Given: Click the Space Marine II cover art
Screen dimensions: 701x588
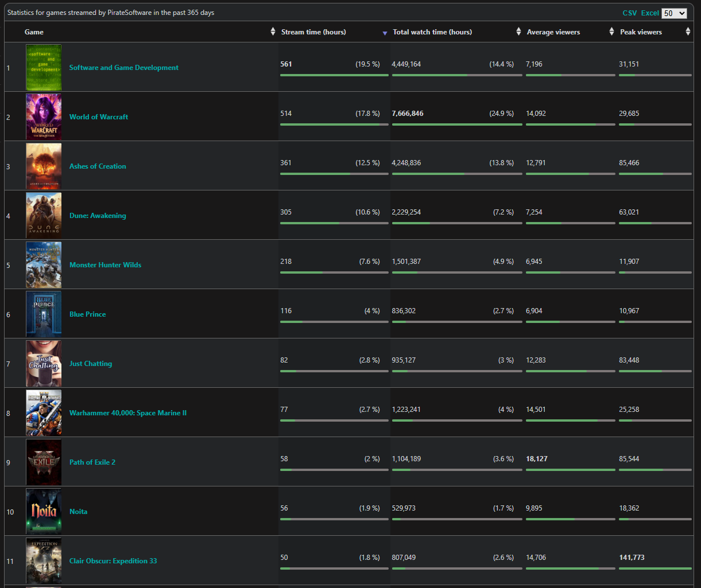Looking at the screenshot, I should 44,412.
